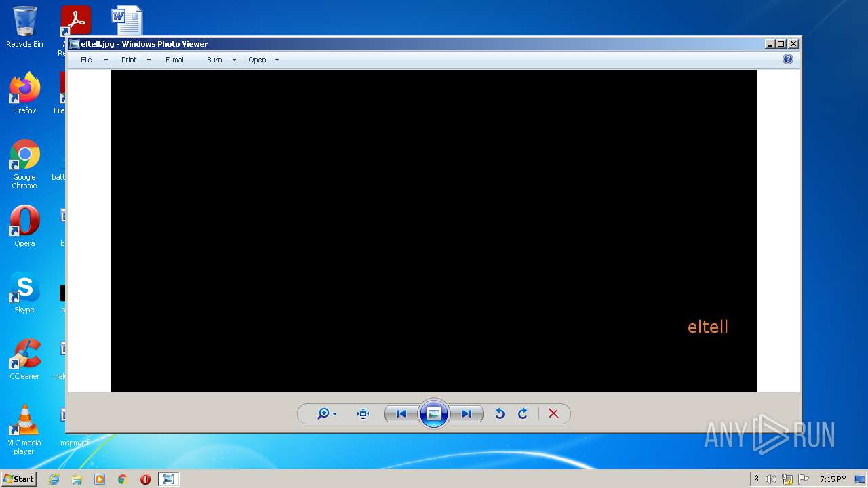This screenshot has width=868, height=488.
Task: Open the File menu
Action: point(86,60)
